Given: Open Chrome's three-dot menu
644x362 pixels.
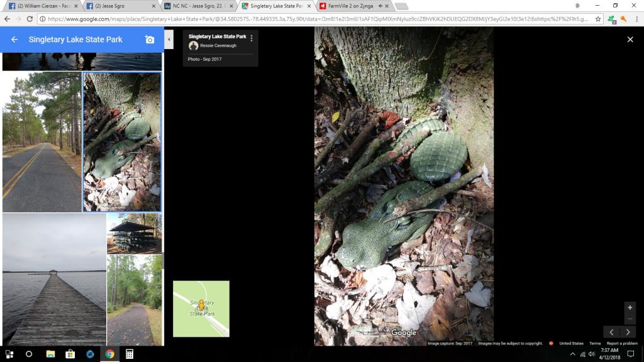Looking at the screenshot, I should tap(635, 19).
